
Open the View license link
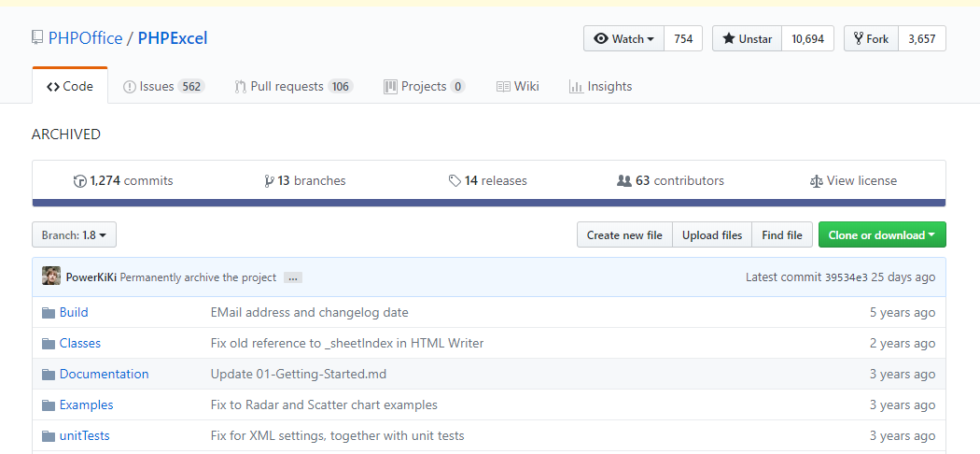853,180
